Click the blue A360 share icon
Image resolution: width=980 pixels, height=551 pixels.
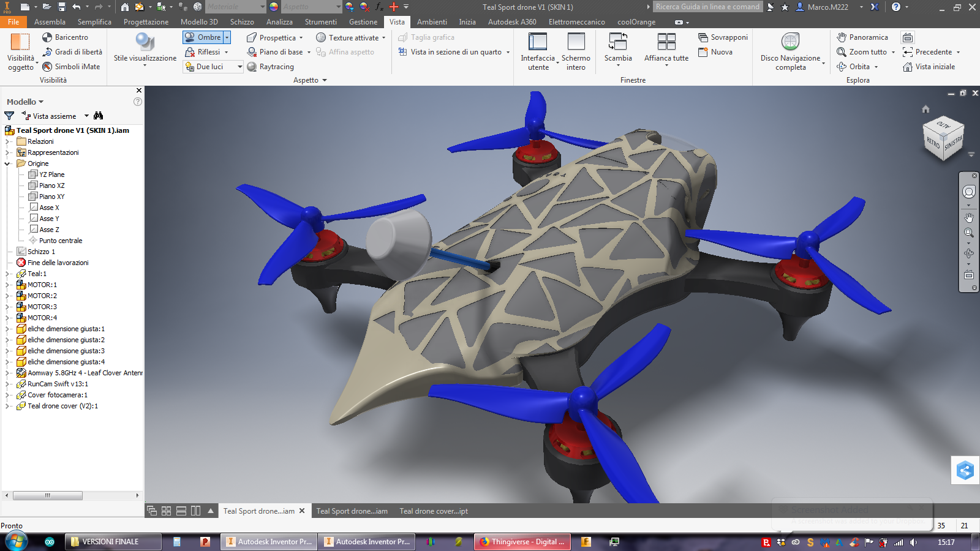[965, 470]
